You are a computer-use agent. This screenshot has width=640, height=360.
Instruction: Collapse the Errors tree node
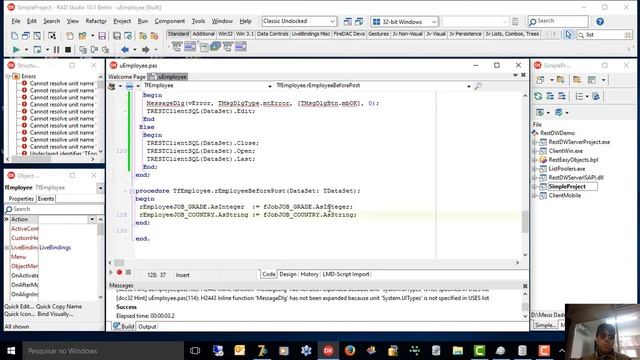coord(8,76)
